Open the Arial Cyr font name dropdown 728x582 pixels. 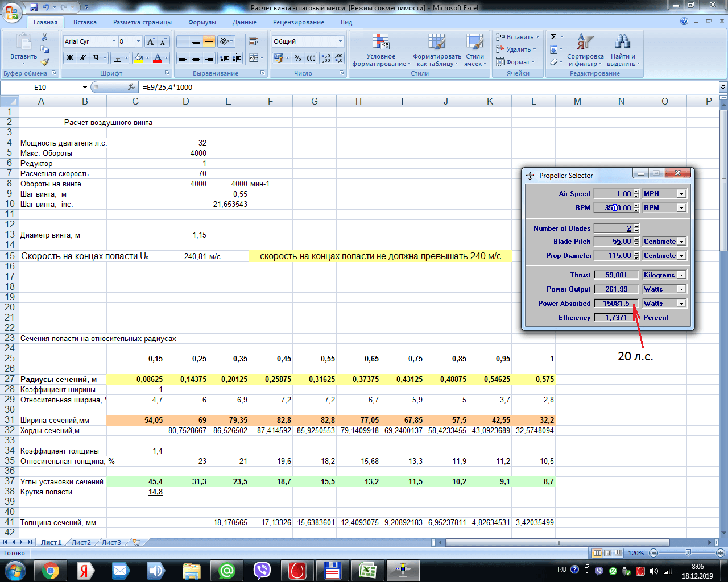coord(114,41)
